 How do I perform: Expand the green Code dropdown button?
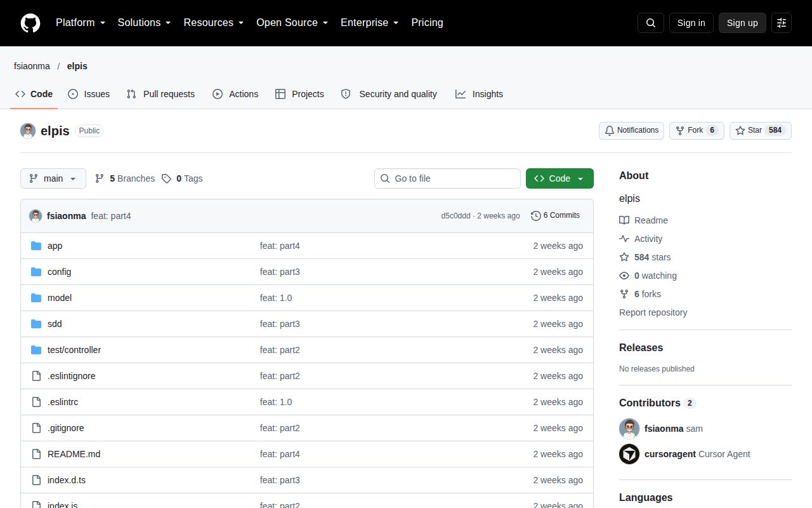click(560, 178)
